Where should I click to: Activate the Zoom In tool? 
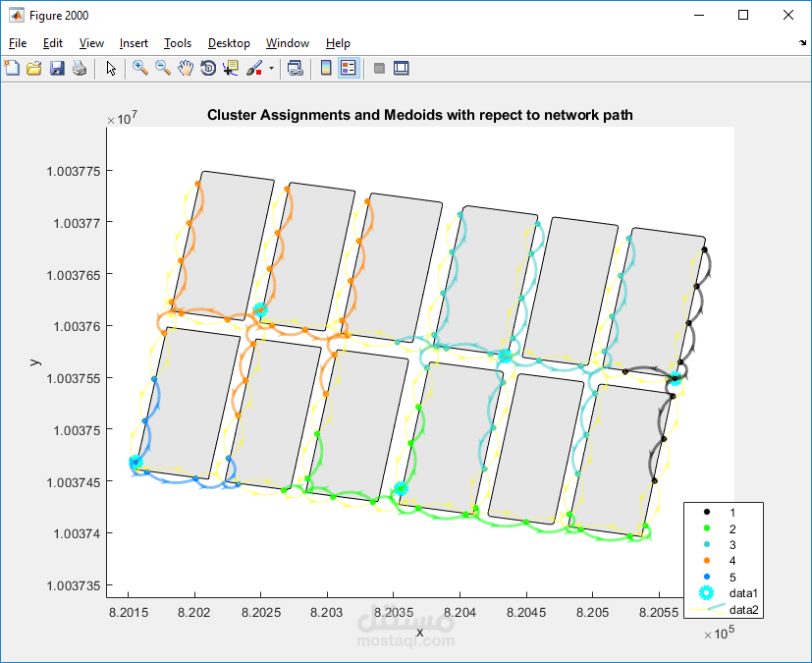click(140, 68)
